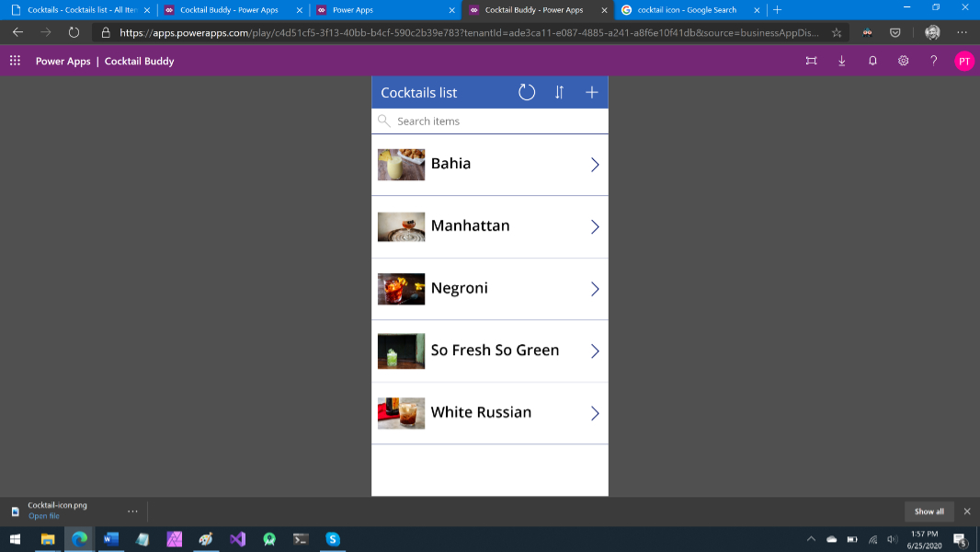980x552 pixels.
Task: Open Power Apps settings gear
Action: tap(903, 61)
